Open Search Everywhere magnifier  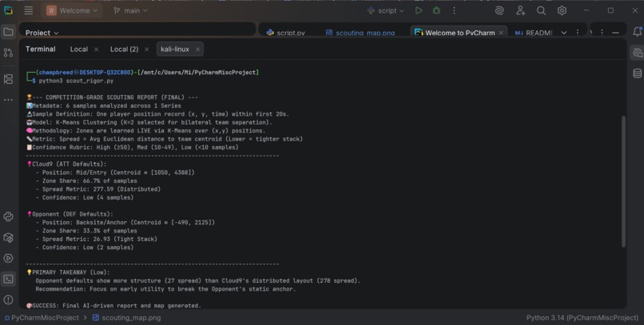[541, 10]
